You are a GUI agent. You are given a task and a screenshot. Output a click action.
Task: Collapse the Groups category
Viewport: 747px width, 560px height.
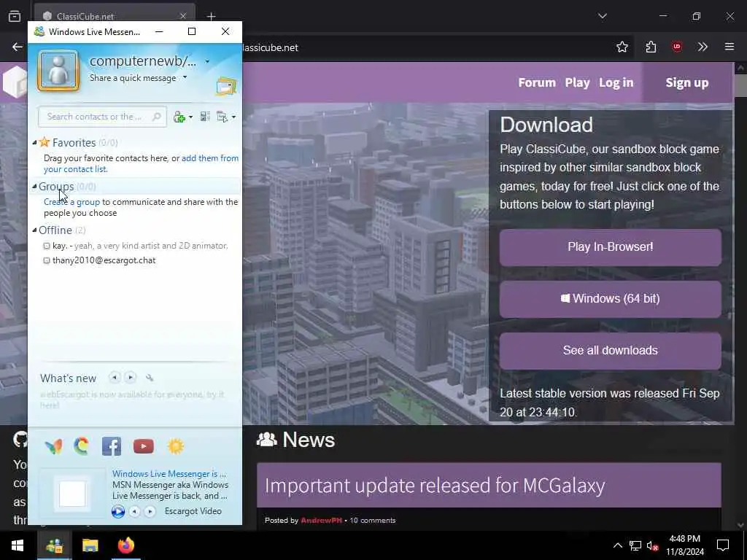34,186
